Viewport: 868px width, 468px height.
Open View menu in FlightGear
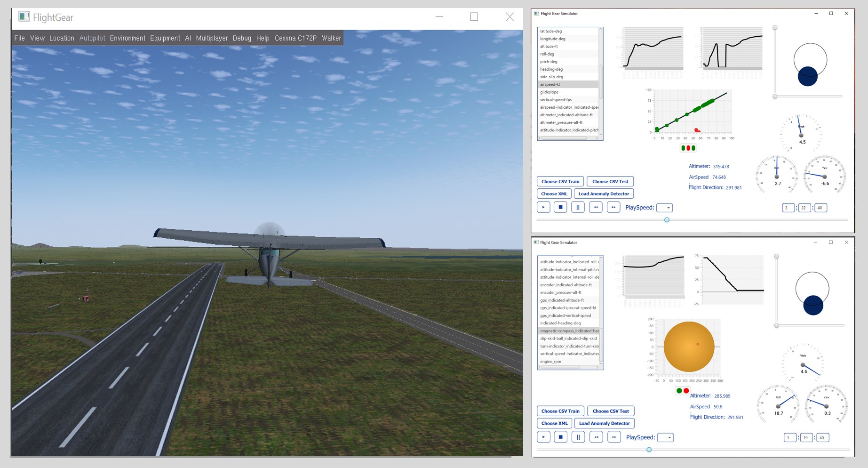point(37,38)
